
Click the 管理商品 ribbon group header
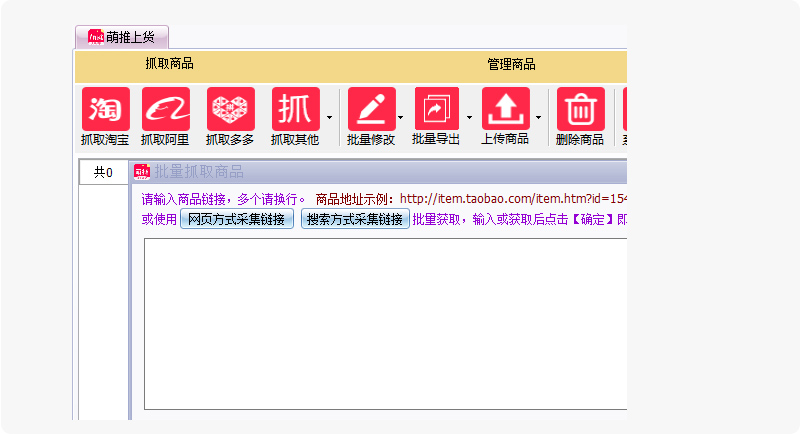(511, 64)
